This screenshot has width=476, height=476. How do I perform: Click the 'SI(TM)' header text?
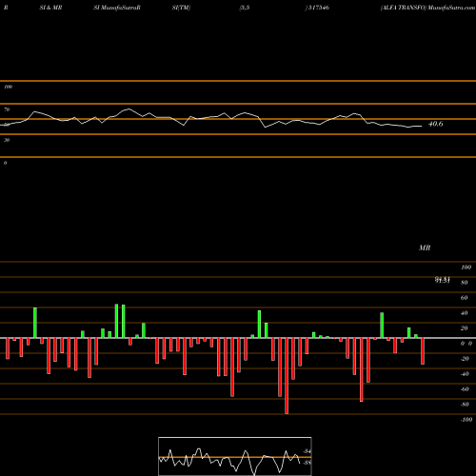point(181,8)
